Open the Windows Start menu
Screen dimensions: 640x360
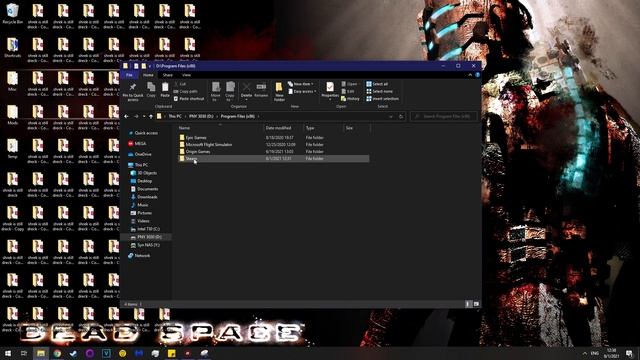(8, 353)
